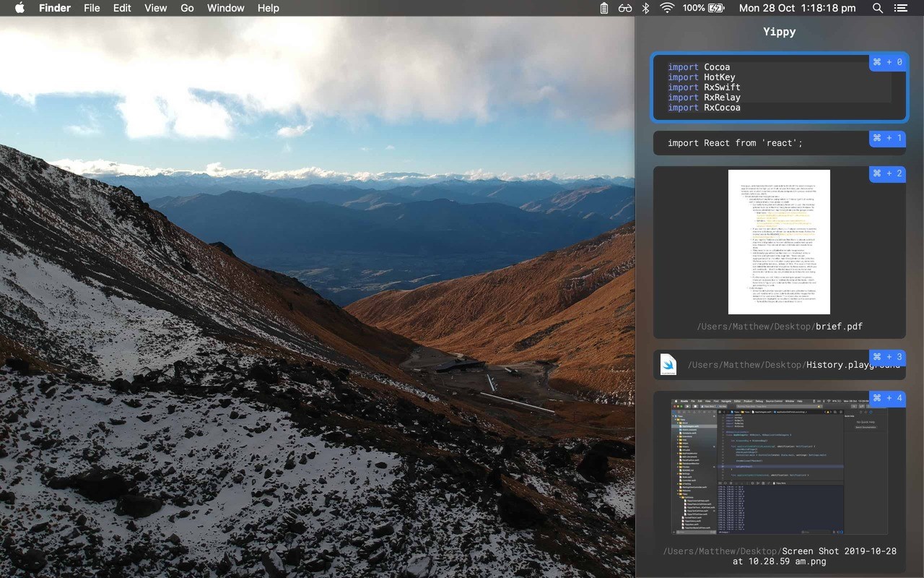Open the Go menu
The image size is (924, 578).
[x=187, y=8]
